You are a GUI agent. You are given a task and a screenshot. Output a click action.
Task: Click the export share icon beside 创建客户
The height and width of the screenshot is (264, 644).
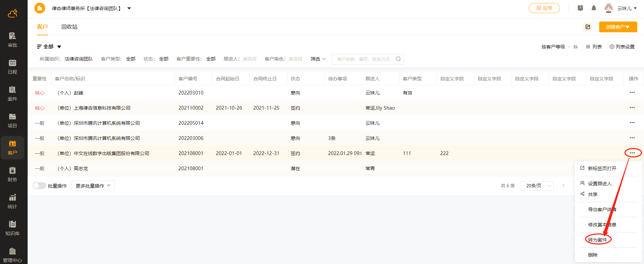click(588, 27)
